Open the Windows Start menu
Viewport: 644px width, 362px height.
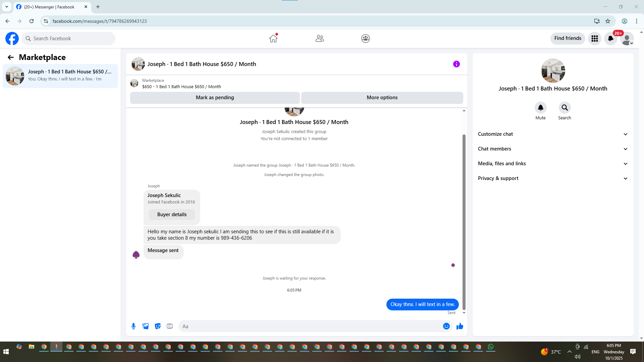tap(6, 352)
